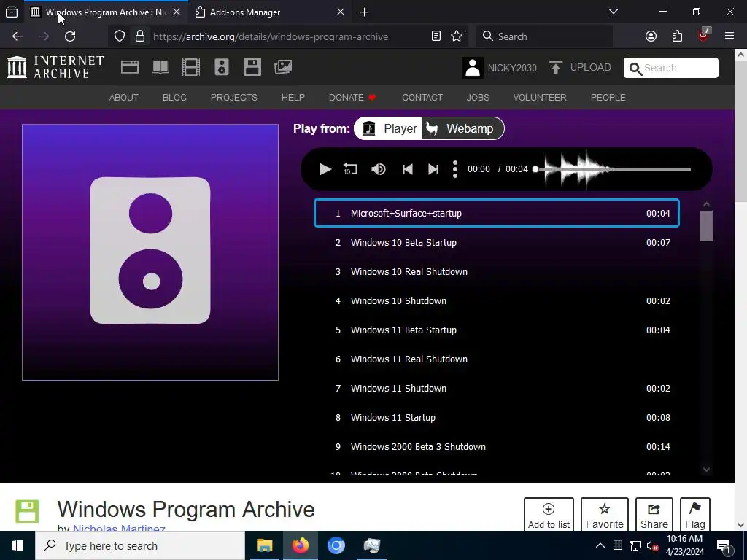Open the Images icon in navbar

point(283,67)
